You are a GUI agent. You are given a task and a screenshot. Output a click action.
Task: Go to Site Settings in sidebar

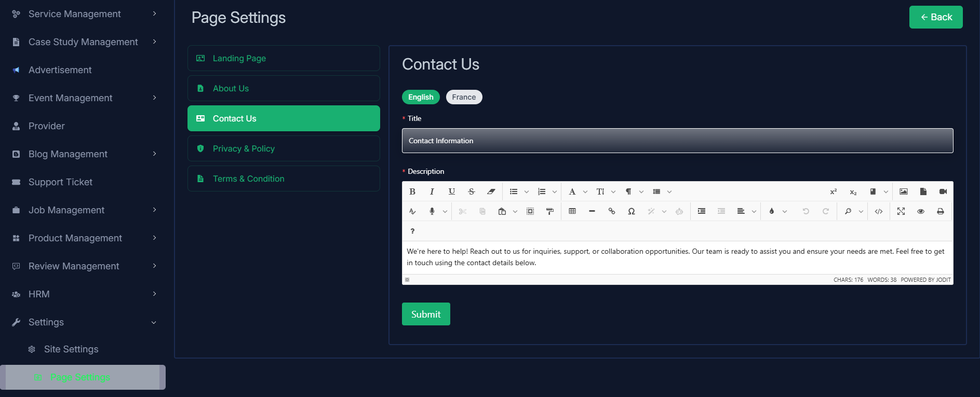point(71,349)
